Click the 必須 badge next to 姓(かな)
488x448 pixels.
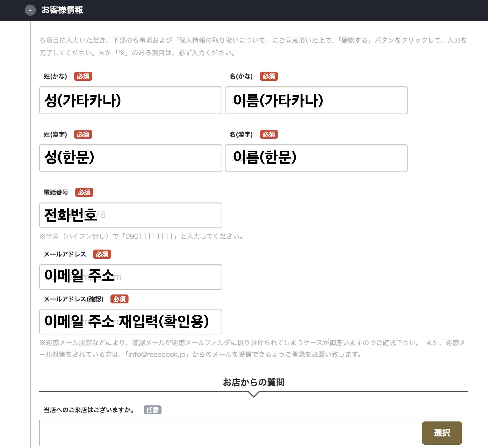[83, 76]
